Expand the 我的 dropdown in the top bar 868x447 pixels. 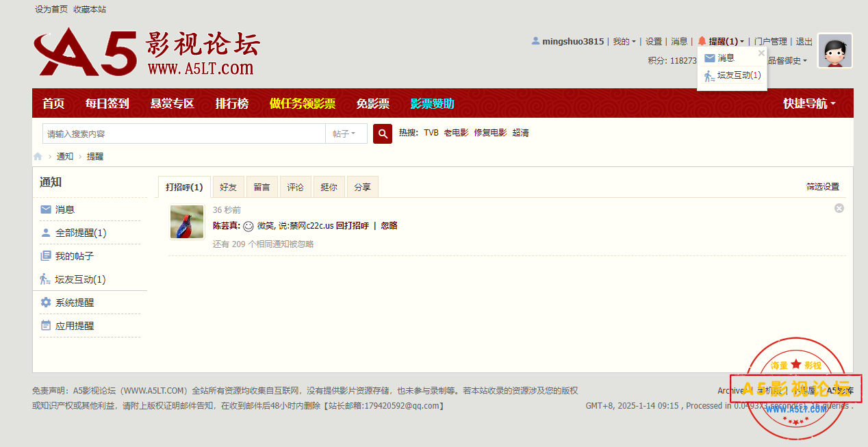(x=624, y=42)
